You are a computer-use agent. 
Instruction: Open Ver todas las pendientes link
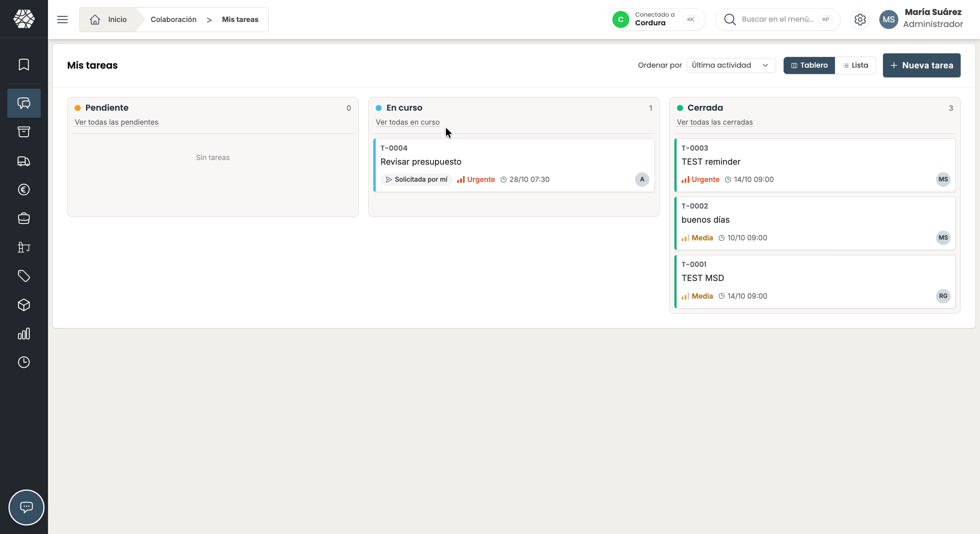point(116,122)
